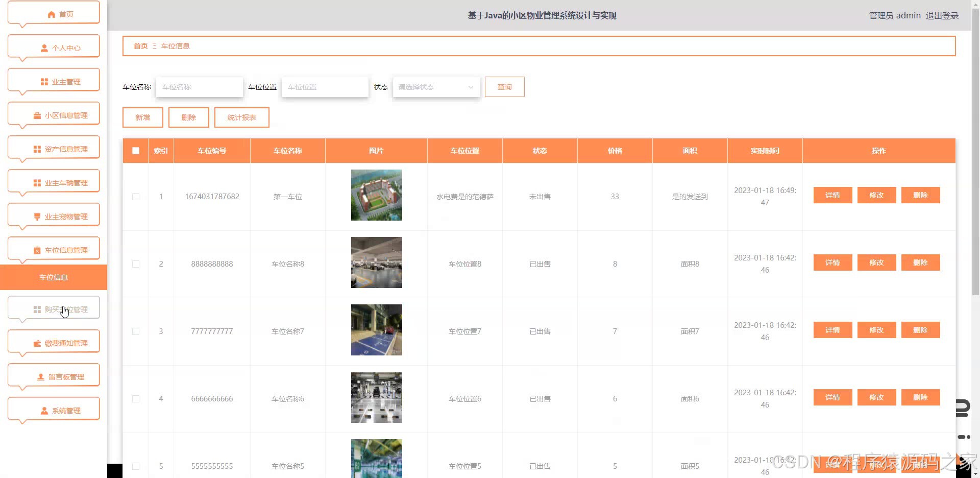Image resolution: width=980 pixels, height=478 pixels.
Task: Expand the 业主管理 sidebar menu
Action: 54,81
